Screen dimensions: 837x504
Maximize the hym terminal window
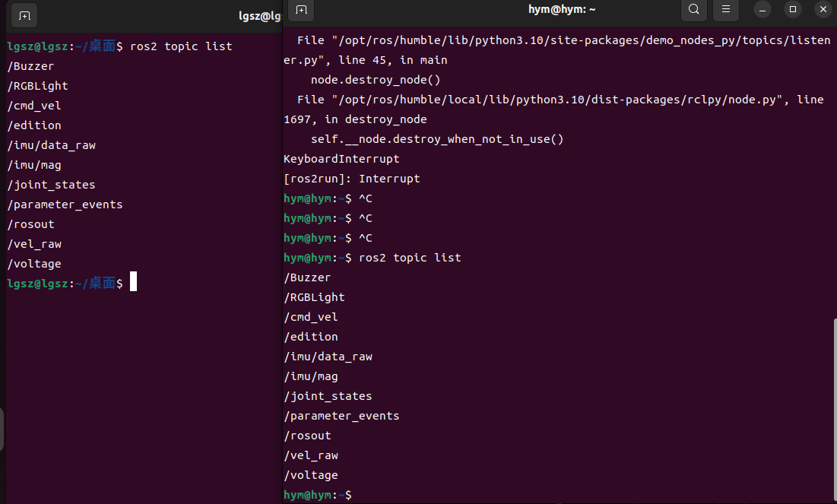pos(793,10)
